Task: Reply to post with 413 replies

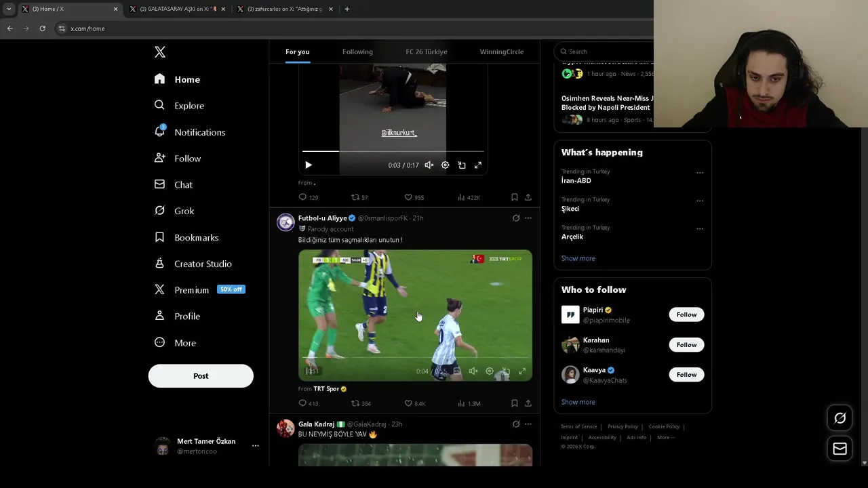Action: click(x=309, y=403)
